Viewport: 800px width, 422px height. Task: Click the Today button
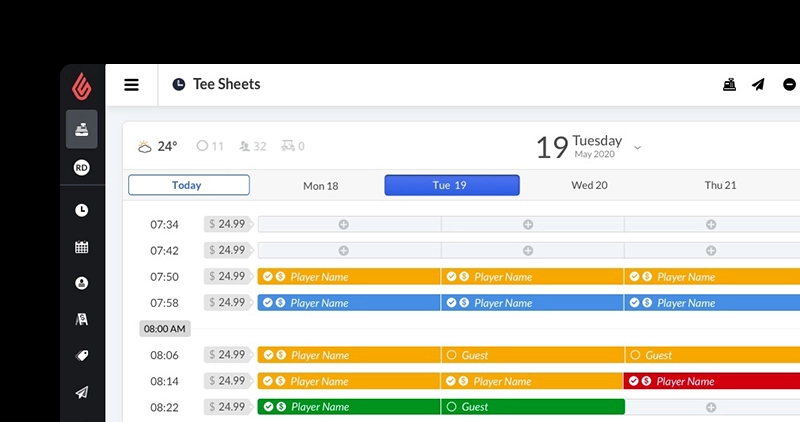pyautogui.click(x=189, y=185)
